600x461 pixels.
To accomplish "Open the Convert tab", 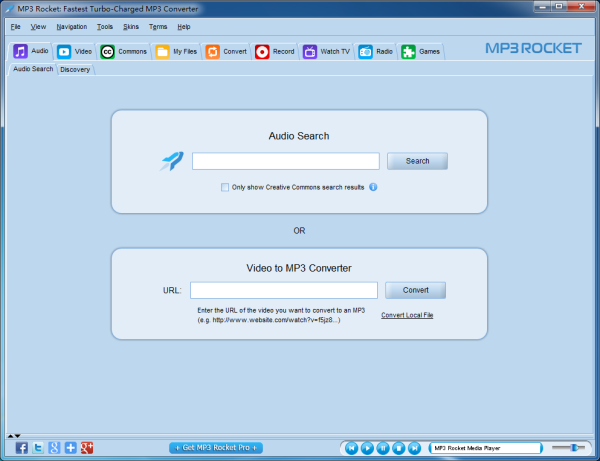I will click(226, 52).
